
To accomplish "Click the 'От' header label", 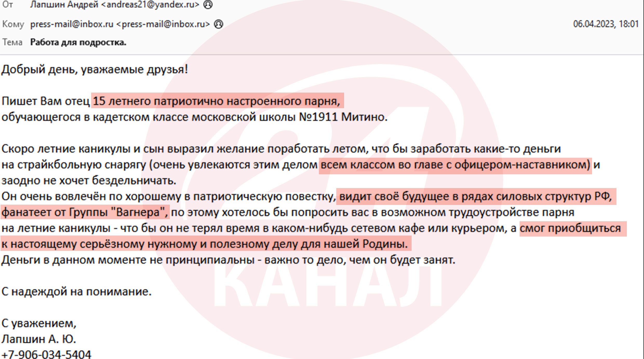I will coord(8,5).
